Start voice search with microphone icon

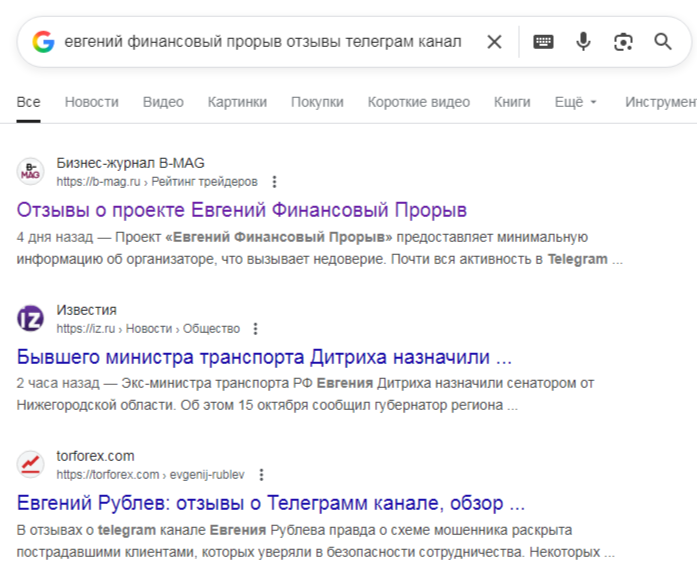(x=583, y=42)
